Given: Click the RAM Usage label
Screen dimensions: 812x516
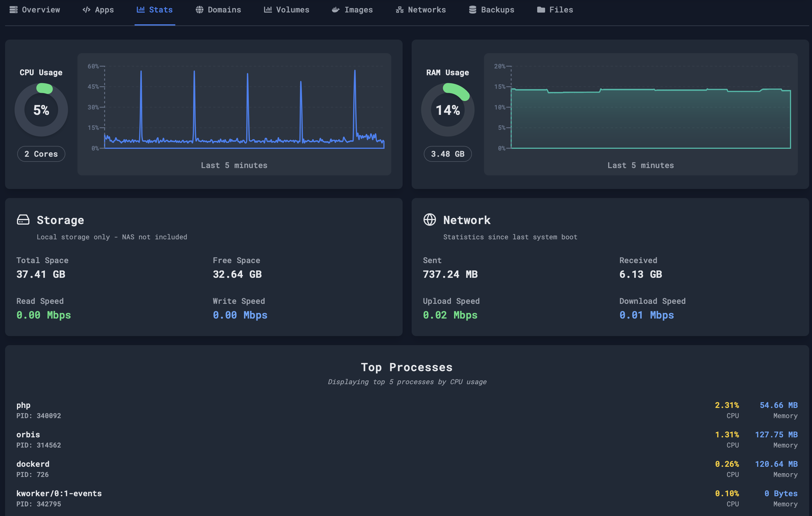Looking at the screenshot, I should 448,72.
